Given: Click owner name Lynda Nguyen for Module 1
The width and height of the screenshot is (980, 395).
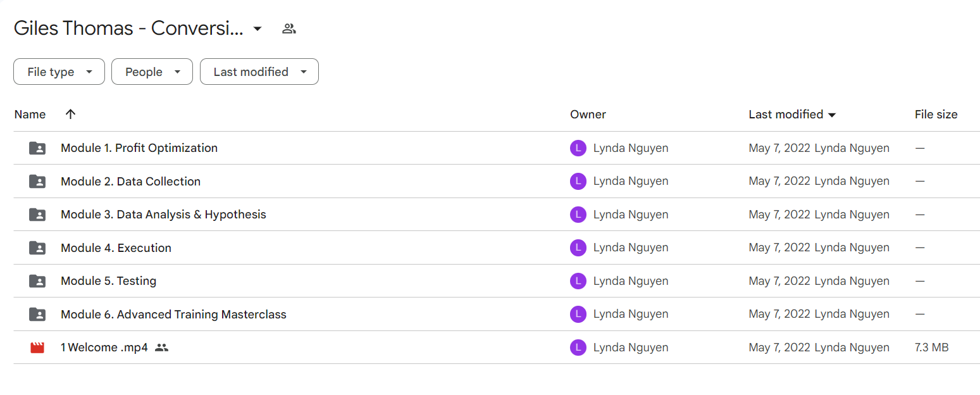Looking at the screenshot, I should point(631,148).
